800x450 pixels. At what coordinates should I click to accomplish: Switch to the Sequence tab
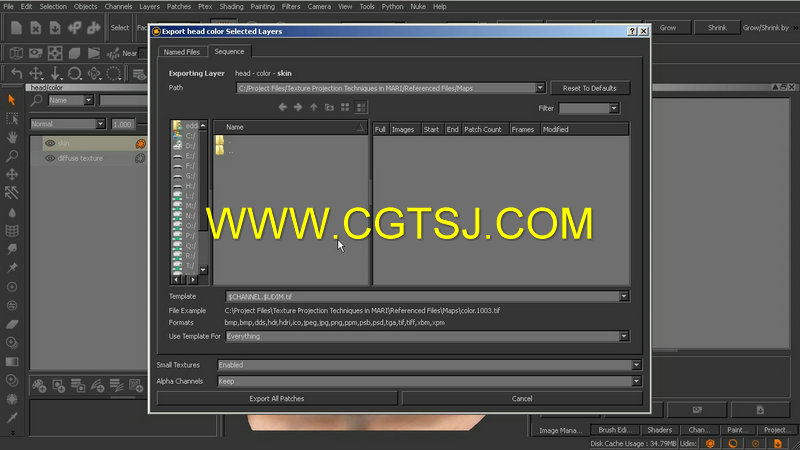(229, 52)
